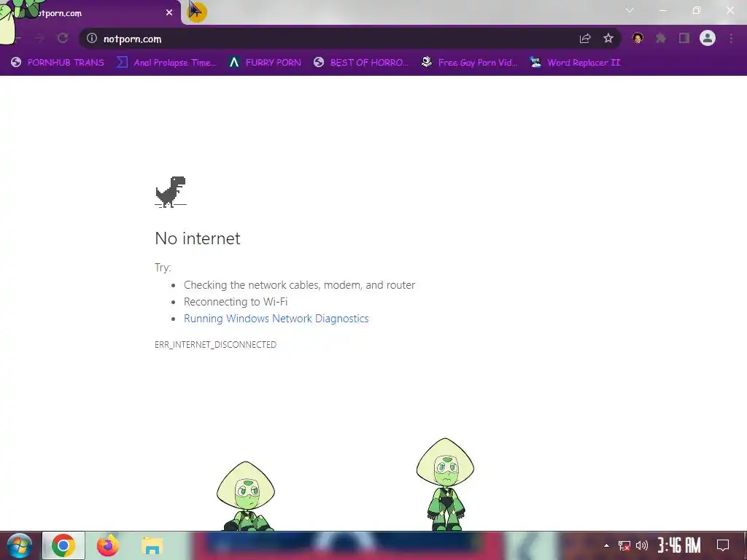Click the ERR_INTERNET_DISCONNECTED error code text

pos(215,344)
